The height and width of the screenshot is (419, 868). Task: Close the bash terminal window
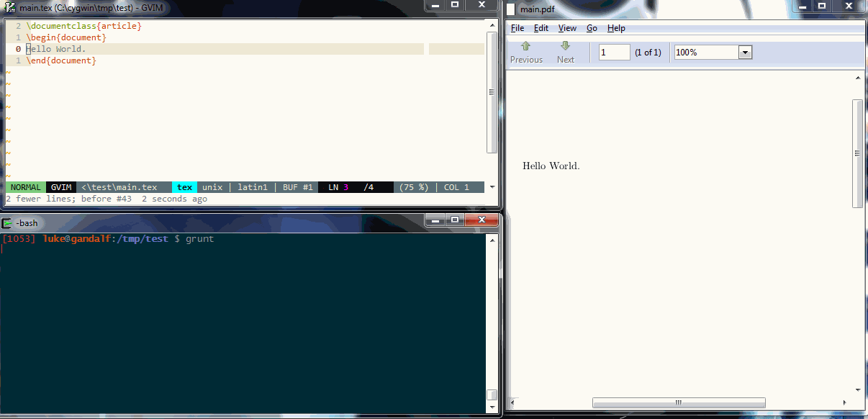[481, 220]
